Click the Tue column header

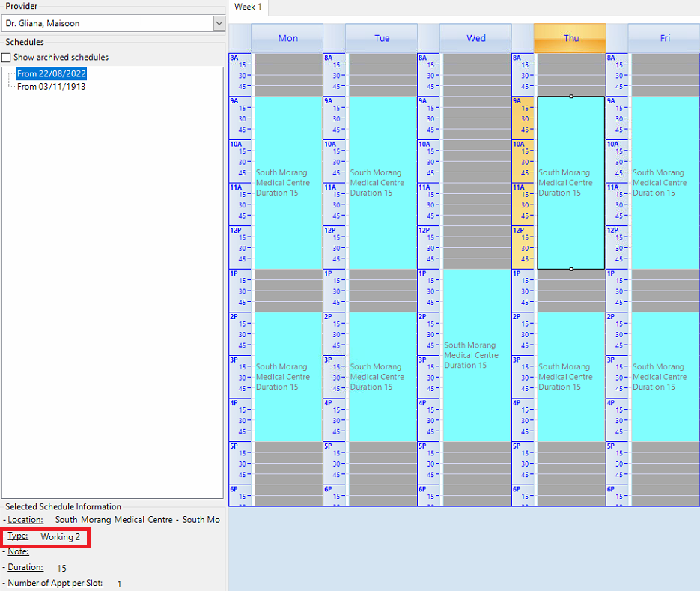pyautogui.click(x=382, y=38)
